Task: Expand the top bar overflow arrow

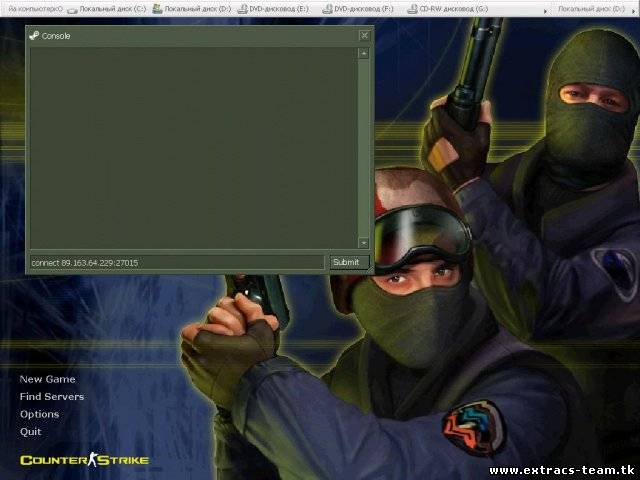Action: 545,11
